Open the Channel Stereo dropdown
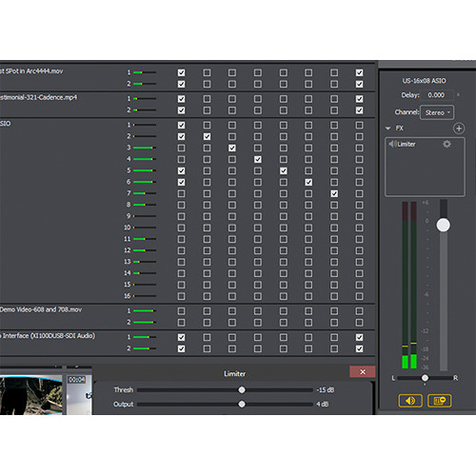 437,112
